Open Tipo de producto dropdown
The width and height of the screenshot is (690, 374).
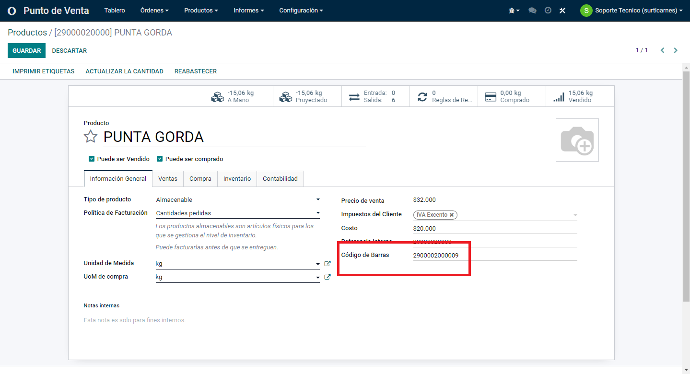(x=238, y=200)
